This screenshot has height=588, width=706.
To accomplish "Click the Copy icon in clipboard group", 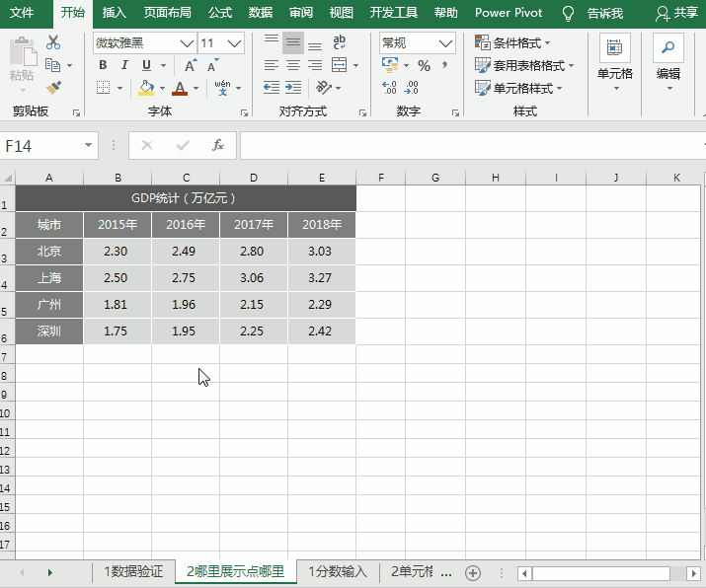I will [x=53, y=65].
